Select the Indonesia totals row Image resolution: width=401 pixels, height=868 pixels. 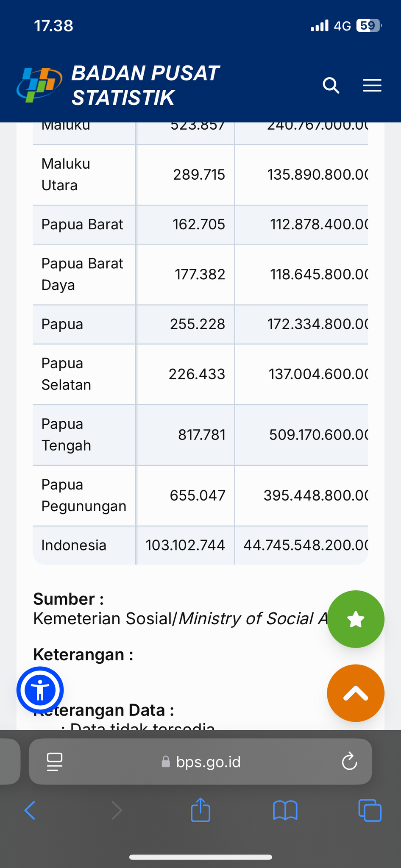[200, 545]
